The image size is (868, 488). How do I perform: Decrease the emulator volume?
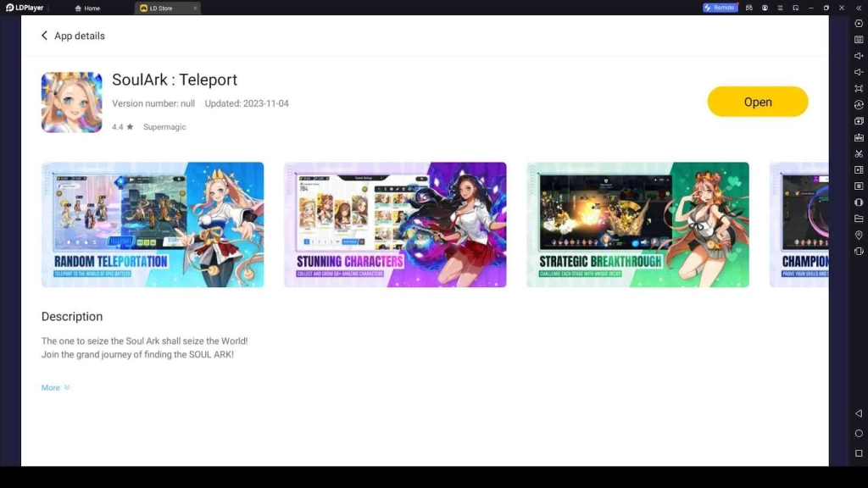[x=859, y=70]
